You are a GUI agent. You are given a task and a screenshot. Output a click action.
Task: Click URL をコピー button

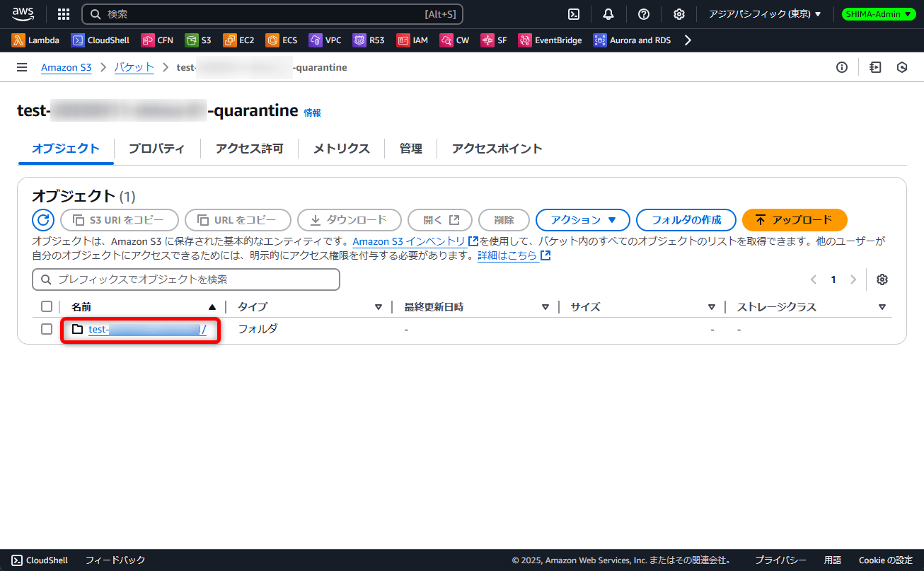click(238, 220)
